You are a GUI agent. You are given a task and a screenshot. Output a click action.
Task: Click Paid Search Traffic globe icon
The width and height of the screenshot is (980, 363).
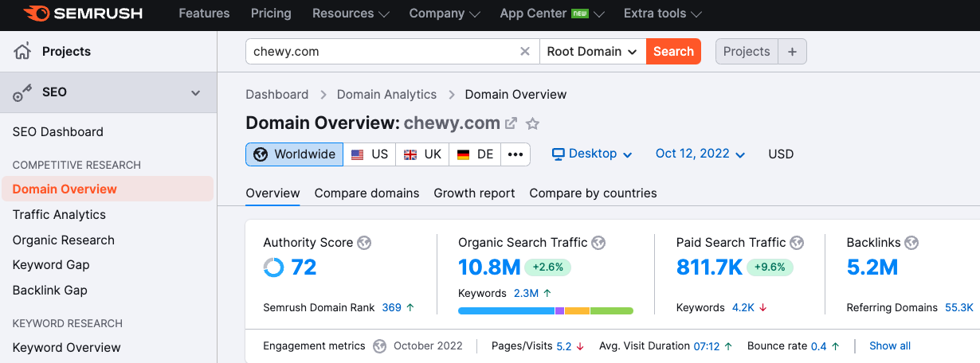(797, 243)
